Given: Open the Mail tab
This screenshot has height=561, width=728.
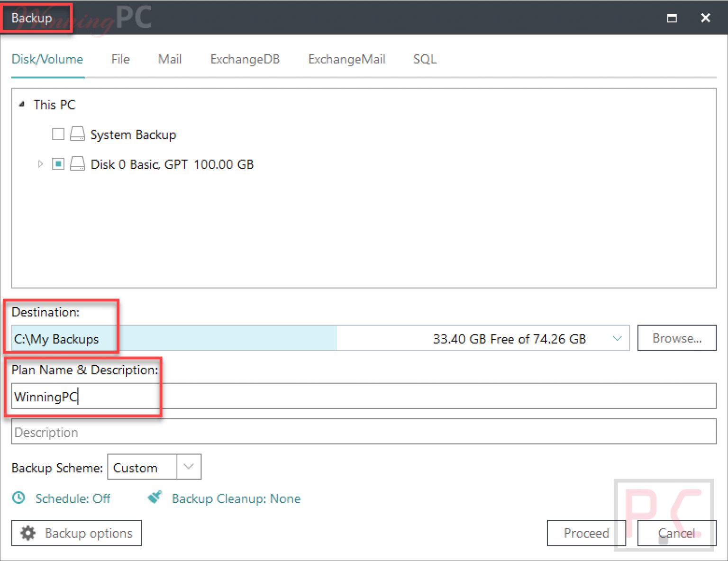Looking at the screenshot, I should (x=170, y=59).
